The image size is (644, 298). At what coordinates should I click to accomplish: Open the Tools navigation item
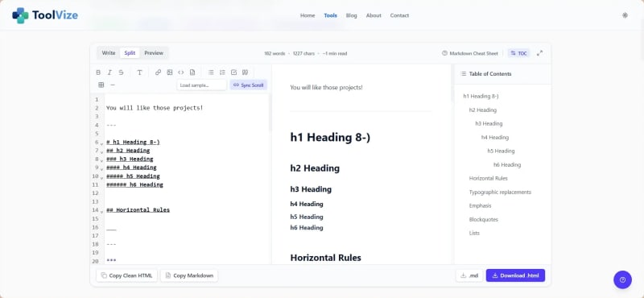tap(331, 15)
